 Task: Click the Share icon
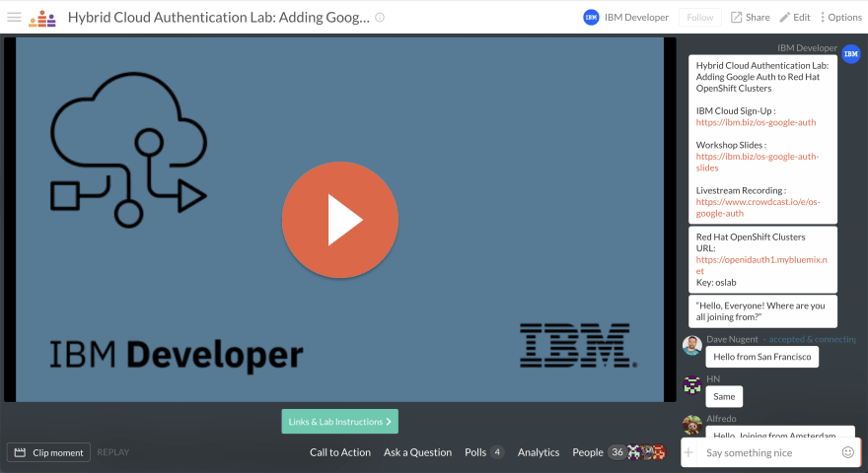click(x=736, y=17)
